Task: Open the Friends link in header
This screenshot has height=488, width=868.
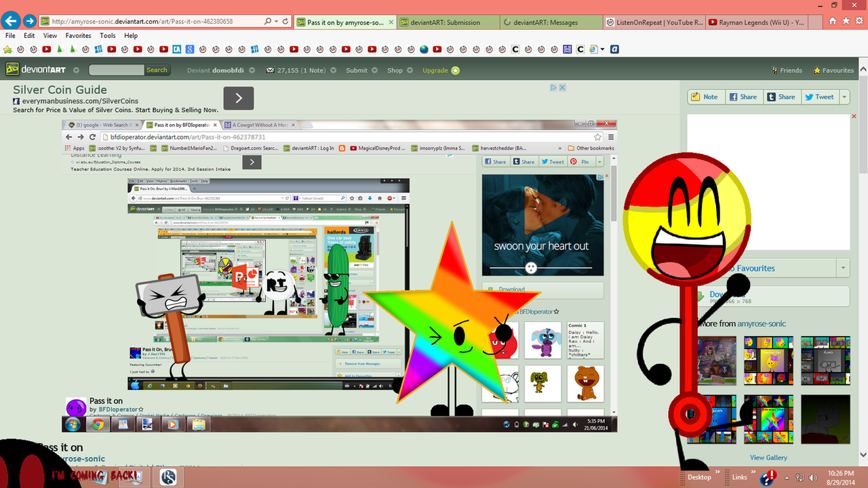Action: click(787, 70)
